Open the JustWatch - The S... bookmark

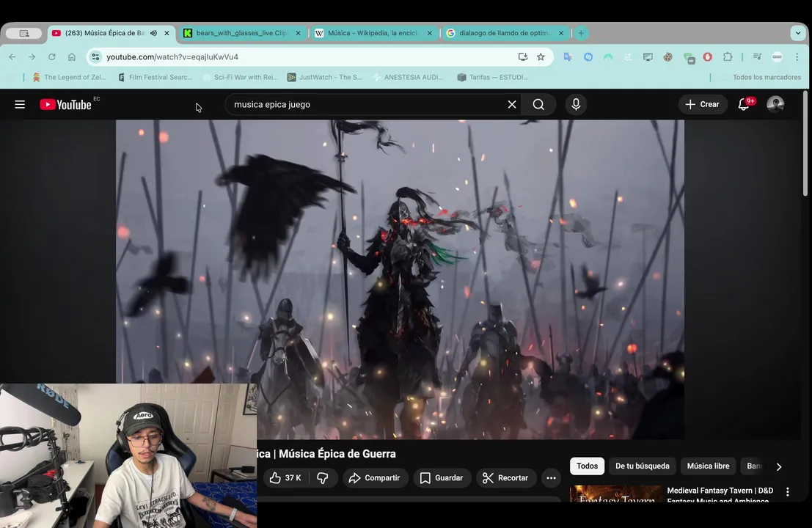click(325, 77)
